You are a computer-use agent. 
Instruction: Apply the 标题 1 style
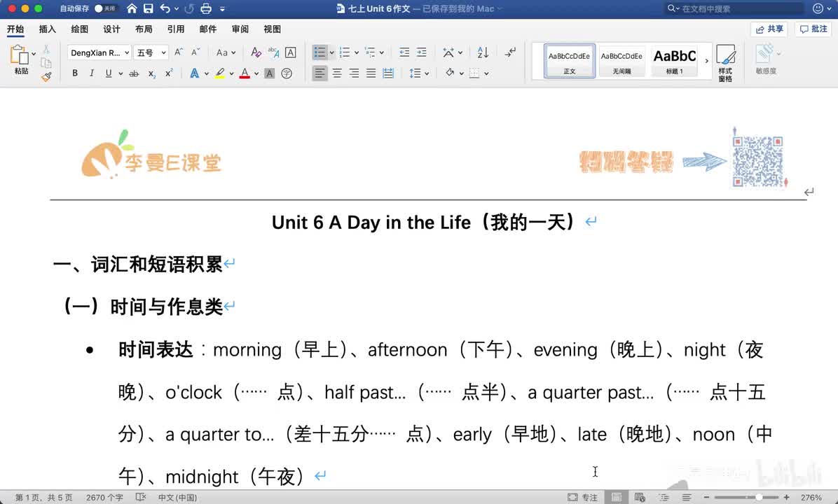pyautogui.click(x=675, y=61)
